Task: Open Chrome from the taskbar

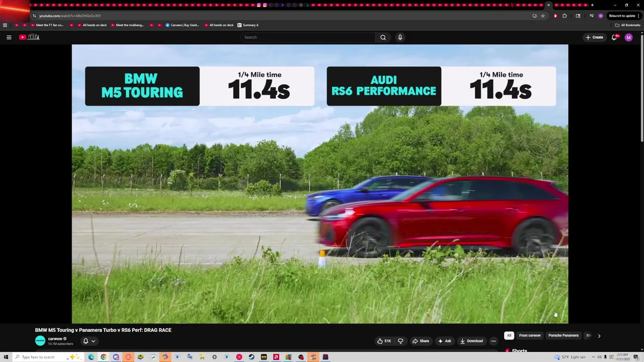Action: tap(104, 357)
